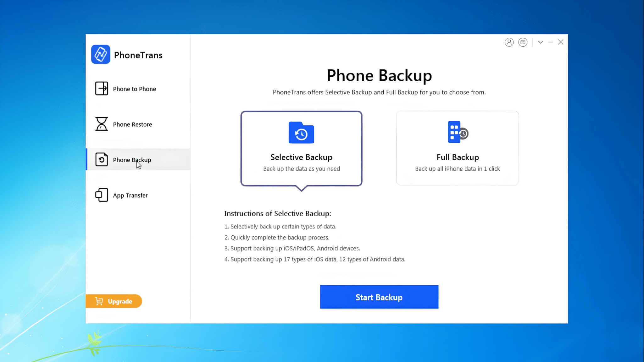Expand the title bar dropdown chevron
The width and height of the screenshot is (644, 362).
pyautogui.click(x=541, y=42)
